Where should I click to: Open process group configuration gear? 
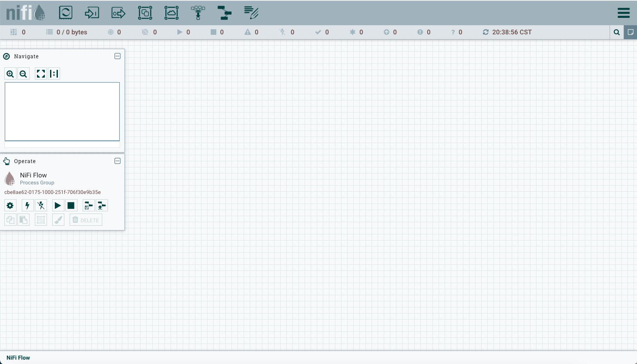10,205
